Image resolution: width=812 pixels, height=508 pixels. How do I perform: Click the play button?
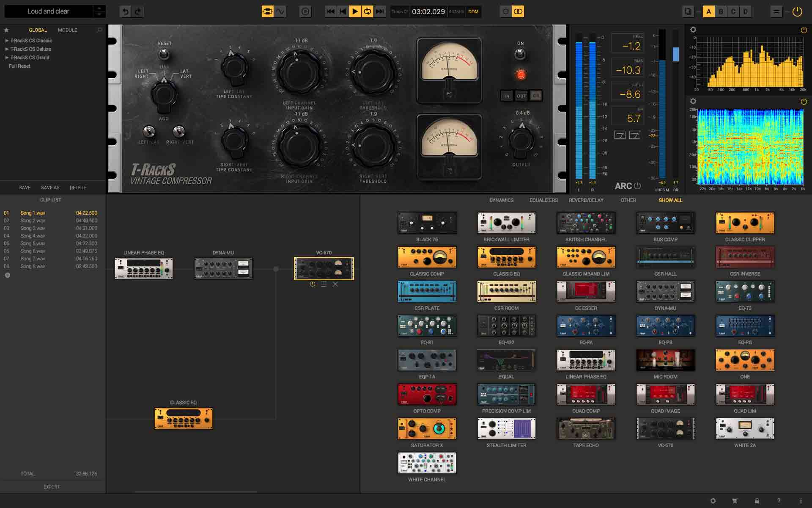355,11
